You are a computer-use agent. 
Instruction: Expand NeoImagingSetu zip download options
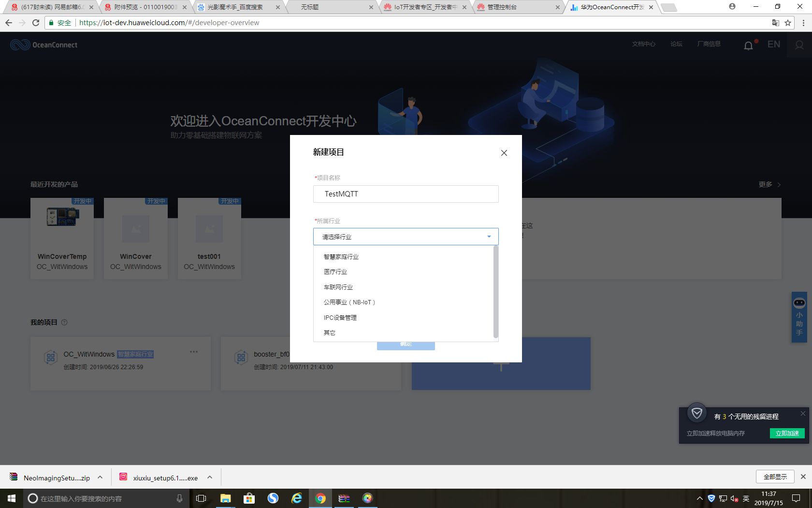coord(100,478)
